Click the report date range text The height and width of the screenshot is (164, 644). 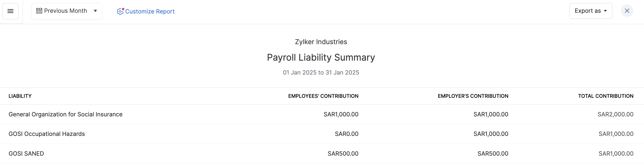(321, 72)
